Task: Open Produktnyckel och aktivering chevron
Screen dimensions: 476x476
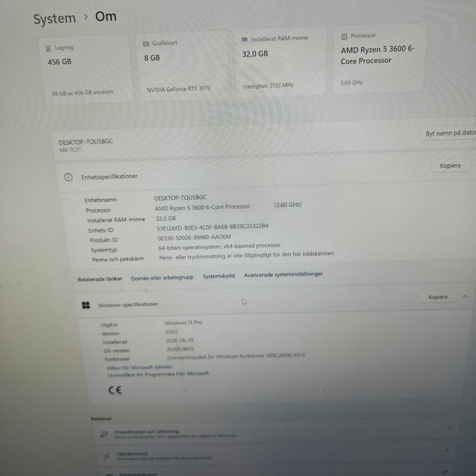Action: coord(450,428)
